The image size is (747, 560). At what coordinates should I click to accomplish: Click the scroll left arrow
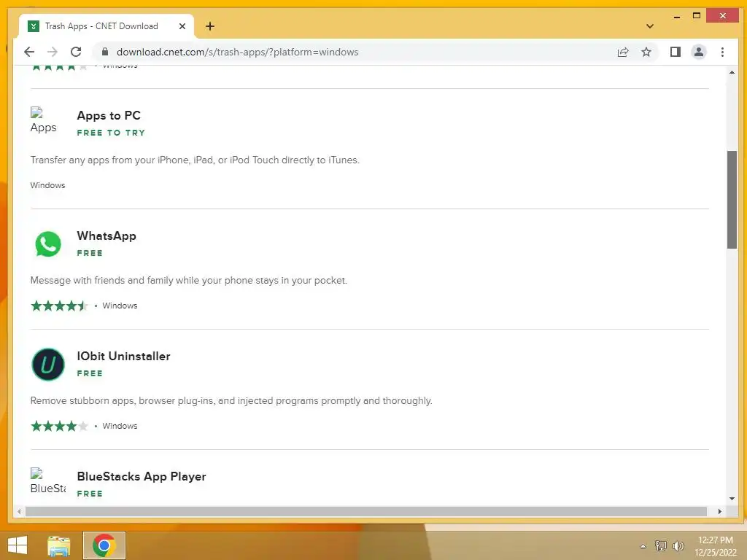[19, 511]
